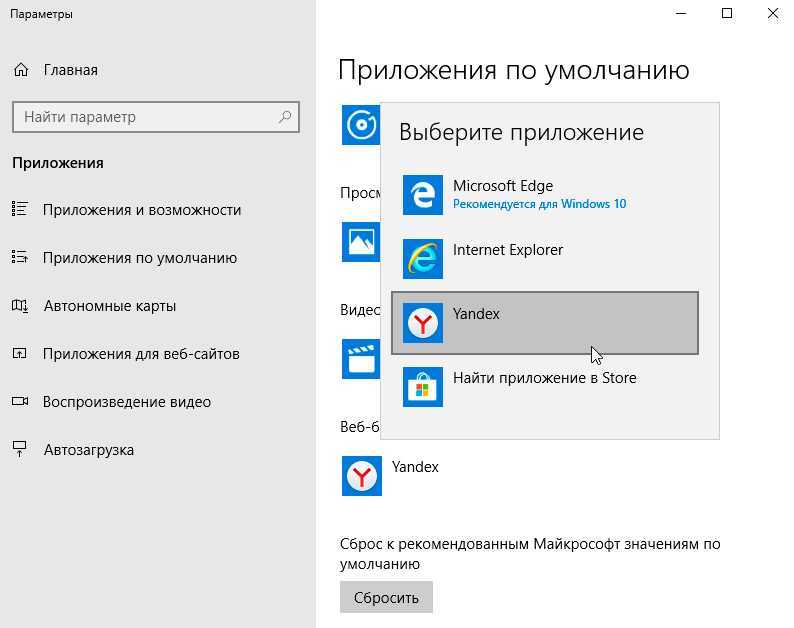
Task: Click the music player default app icon
Action: [361, 125]
